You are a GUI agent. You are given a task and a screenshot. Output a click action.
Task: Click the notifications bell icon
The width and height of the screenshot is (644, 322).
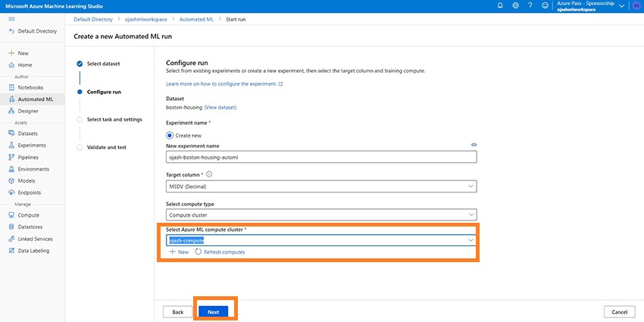pyautogui.click(x=500, y=5)
